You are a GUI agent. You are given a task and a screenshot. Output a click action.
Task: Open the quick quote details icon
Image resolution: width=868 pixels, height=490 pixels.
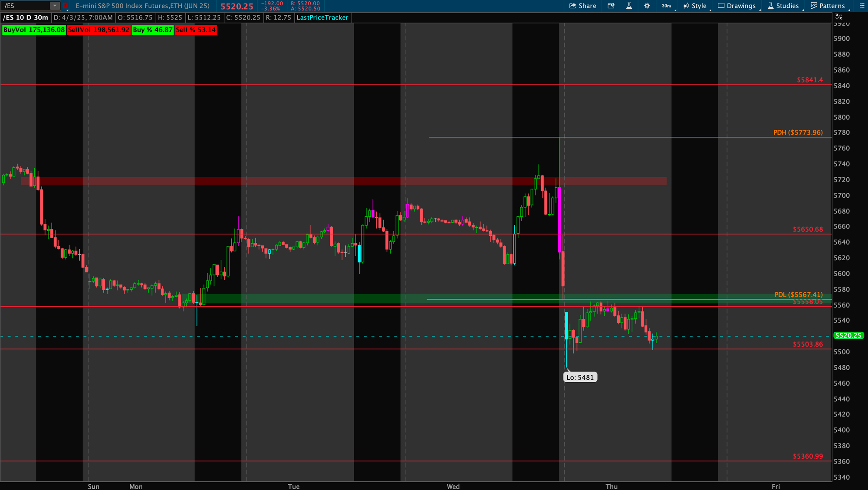click(611, 6)
